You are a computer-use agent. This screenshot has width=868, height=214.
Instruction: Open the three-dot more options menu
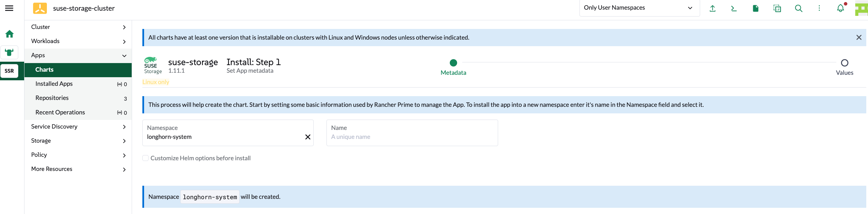pos(819,8)
